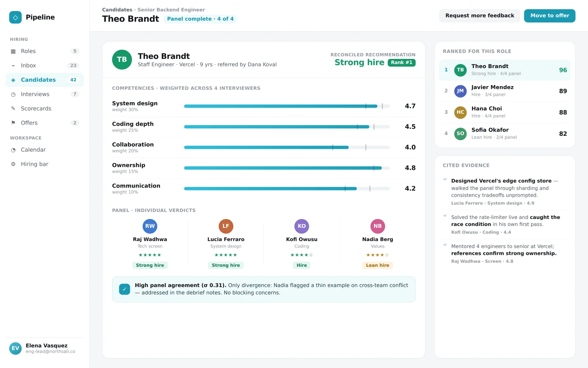Screen dimensions: 588x368
Task: Click the System design score bar
Action: coord(287,106)
